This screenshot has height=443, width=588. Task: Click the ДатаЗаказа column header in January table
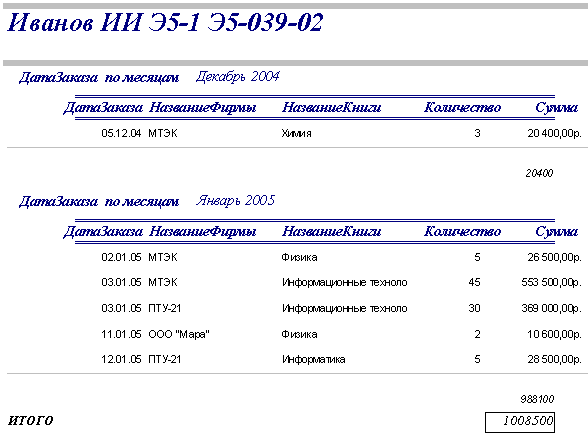click(103, 231)
